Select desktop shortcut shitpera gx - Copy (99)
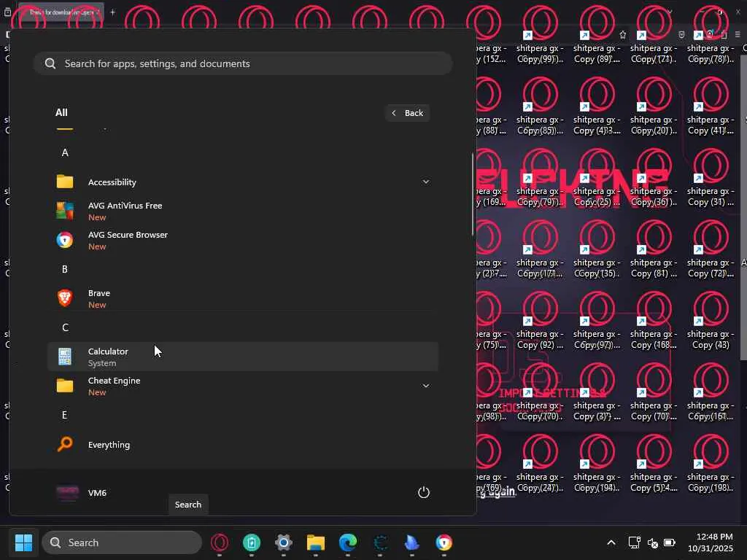The height and width of the screenshot is (560, 747). click(x=540, y=36)
